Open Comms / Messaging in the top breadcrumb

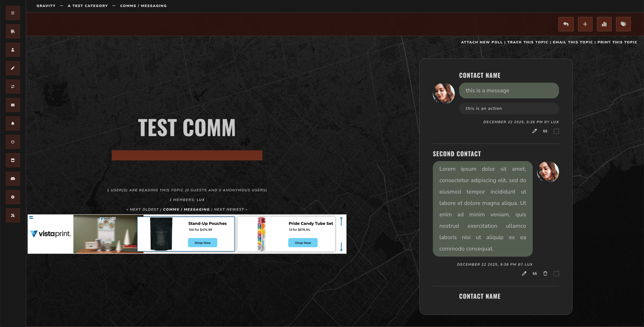(x=143, y=6)
